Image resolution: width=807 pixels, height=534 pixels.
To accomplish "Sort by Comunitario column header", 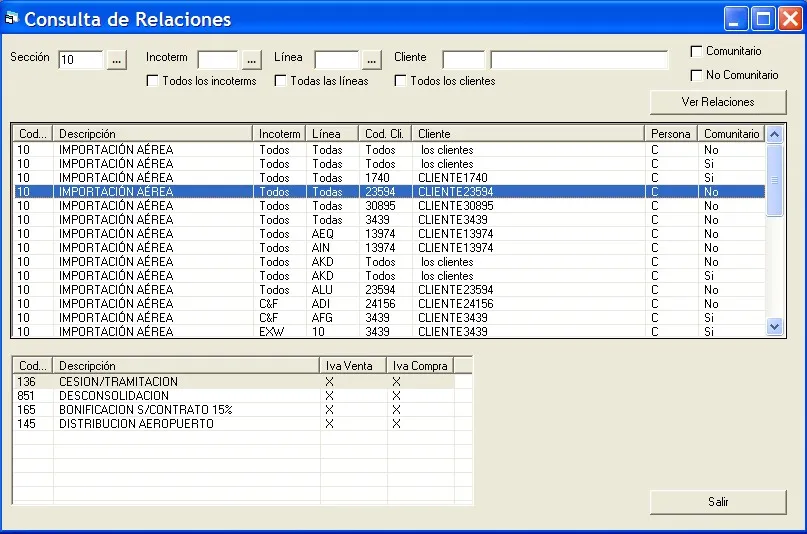I will click(731, 134).
